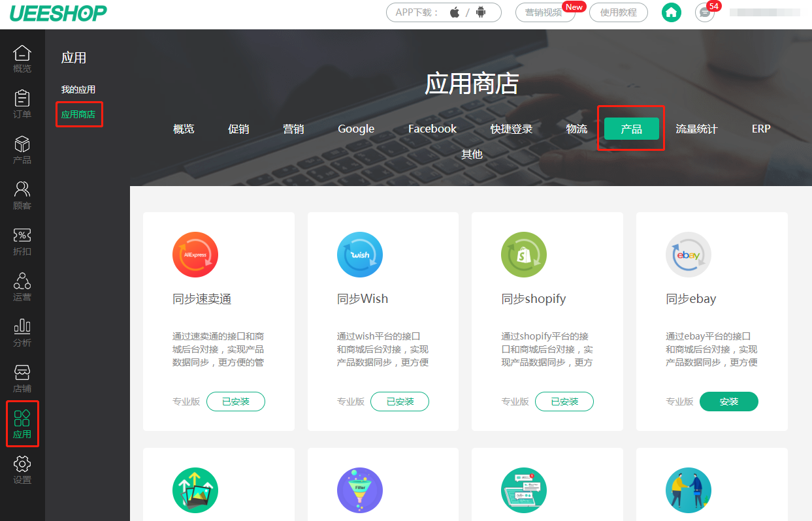Viewport: 812px width, 521px height.
Task: Click the 同步速卖通 title
Action: coord(202,299)
